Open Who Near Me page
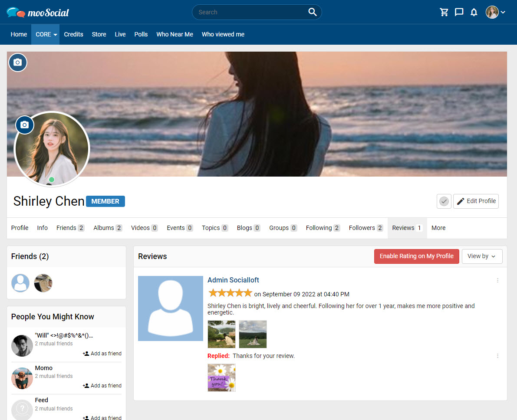The image size is (517, 420). pyautogui.click(x=175, y=34)
